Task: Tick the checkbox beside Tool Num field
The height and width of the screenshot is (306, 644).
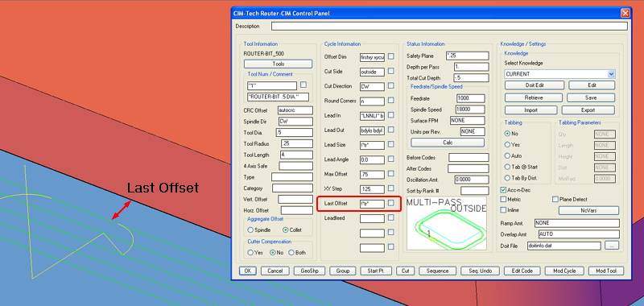Action: click(303, 85)
